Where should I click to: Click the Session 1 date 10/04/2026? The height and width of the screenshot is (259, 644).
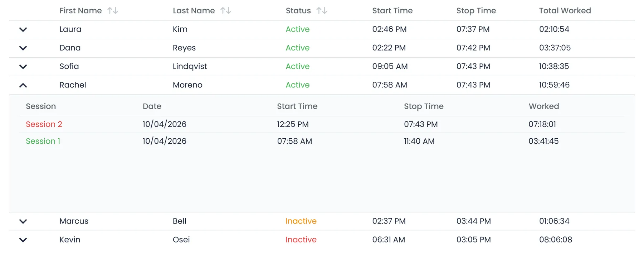pos(165,141)
